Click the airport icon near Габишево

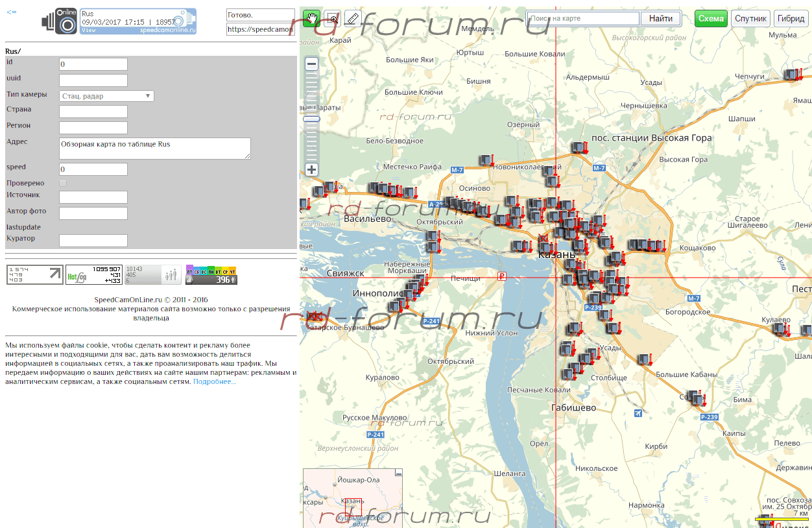tap(639, 413)
